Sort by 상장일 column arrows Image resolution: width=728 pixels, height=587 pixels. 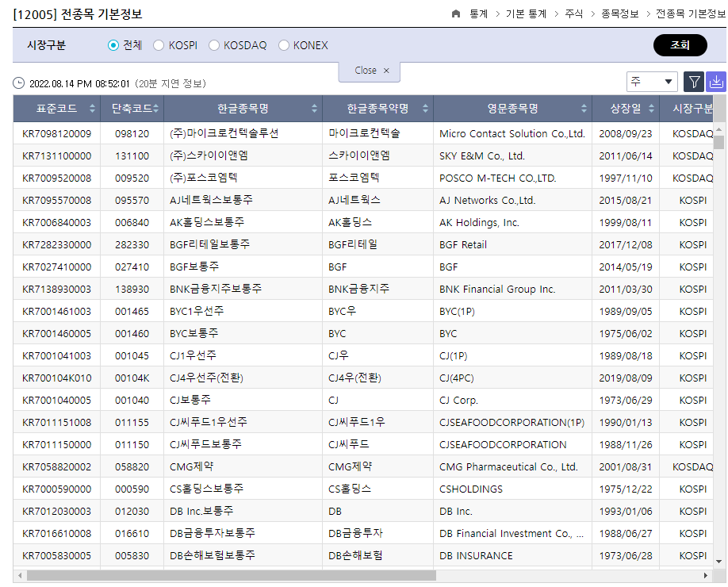(651, 108)
